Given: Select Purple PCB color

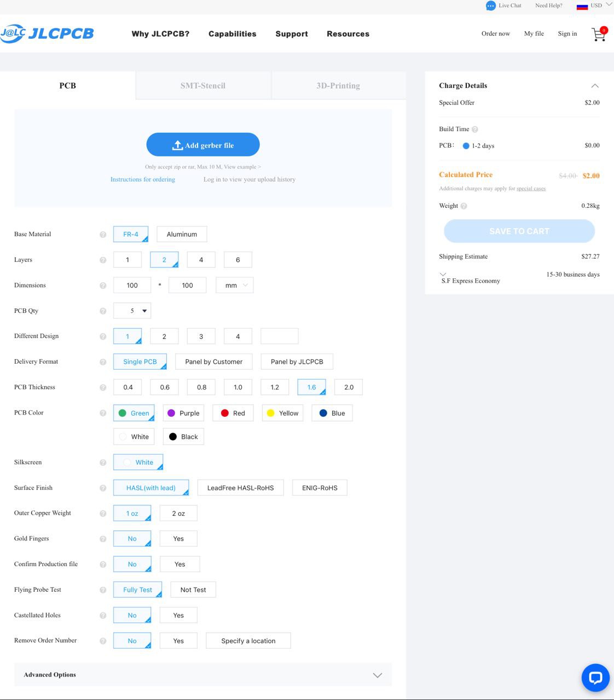Looking at the screenshot, I should click(x=183, y=413).
